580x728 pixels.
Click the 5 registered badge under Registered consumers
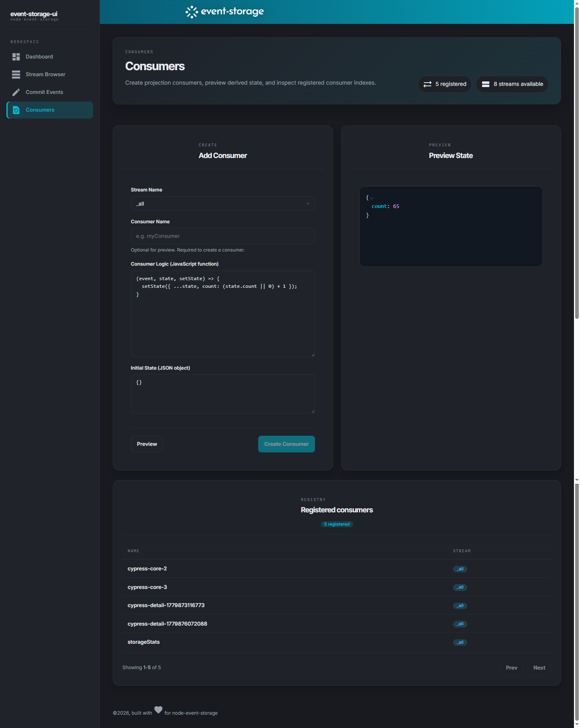337,524
